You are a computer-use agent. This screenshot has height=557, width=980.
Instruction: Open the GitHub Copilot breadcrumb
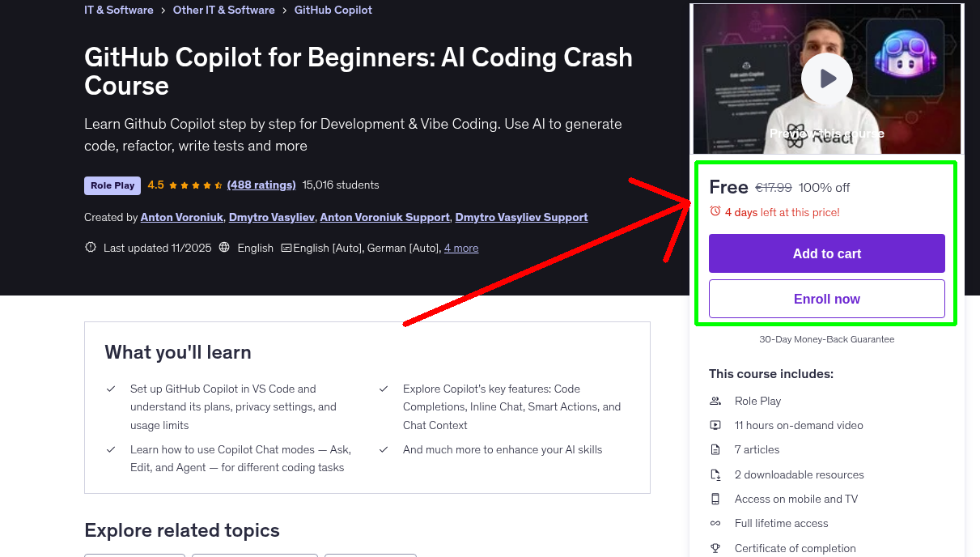[333, 10]
